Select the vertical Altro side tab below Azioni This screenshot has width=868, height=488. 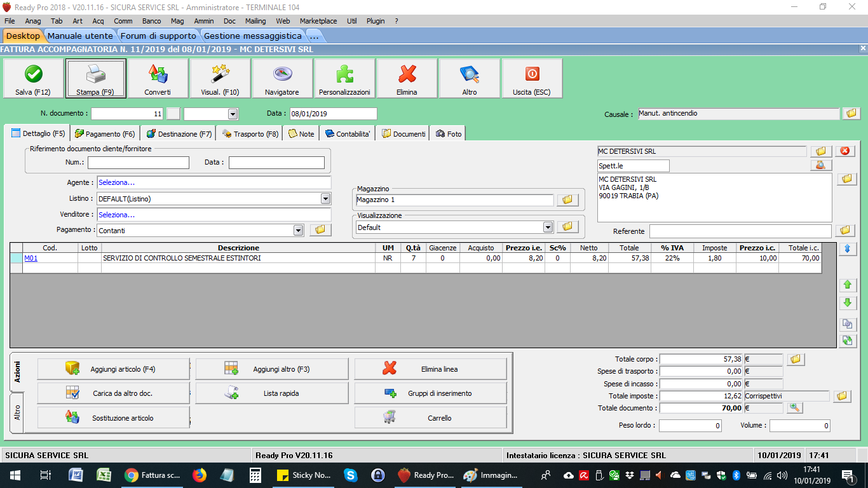17,413
